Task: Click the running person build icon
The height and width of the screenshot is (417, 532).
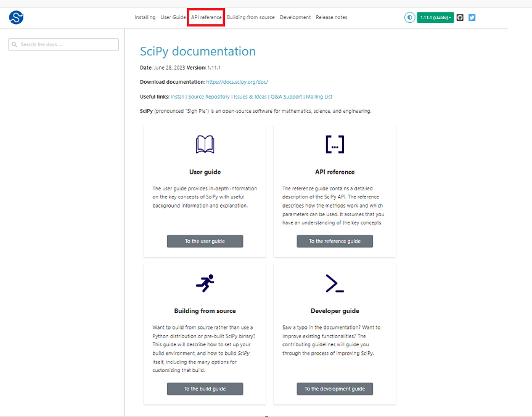Action: pos(205,283)
